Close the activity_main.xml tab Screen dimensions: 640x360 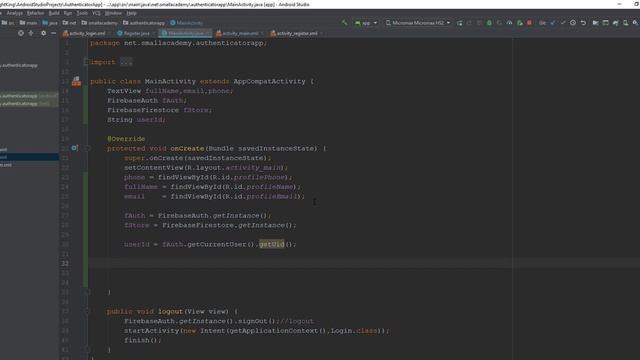[262, 33]
